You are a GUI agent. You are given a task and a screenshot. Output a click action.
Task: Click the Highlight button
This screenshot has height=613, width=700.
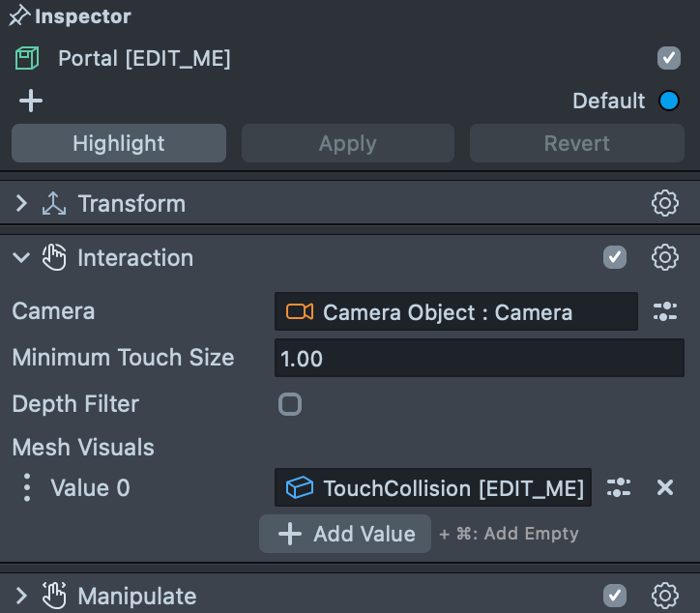click(x=119, y=143)
